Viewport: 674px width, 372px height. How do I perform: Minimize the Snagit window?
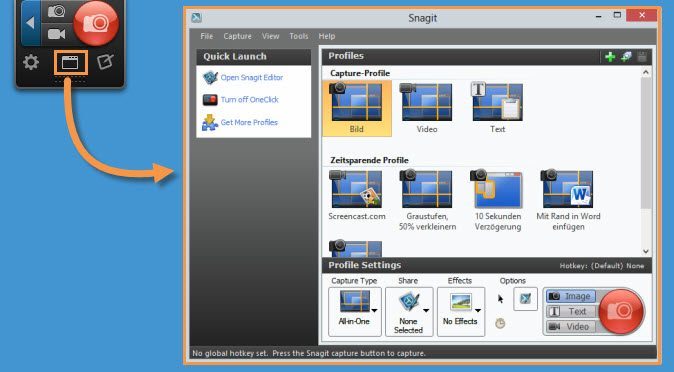pyautogui.click(x=598, y=16)
